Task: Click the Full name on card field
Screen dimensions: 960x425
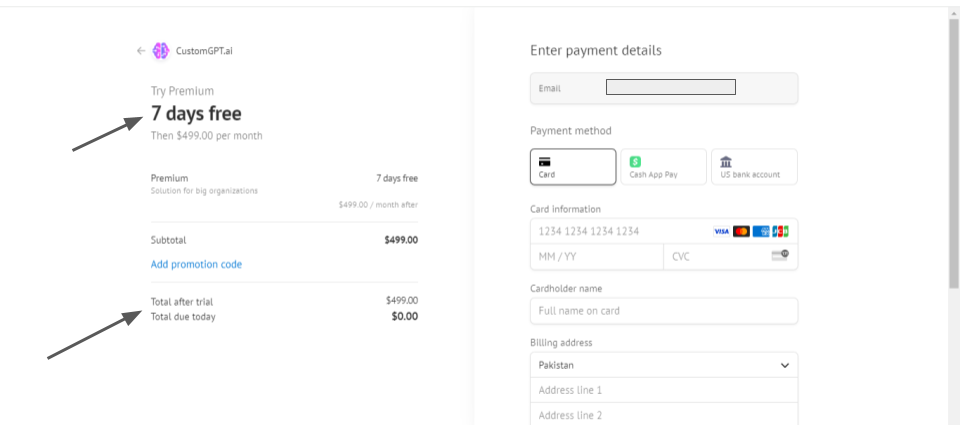Action: point(664,310)
